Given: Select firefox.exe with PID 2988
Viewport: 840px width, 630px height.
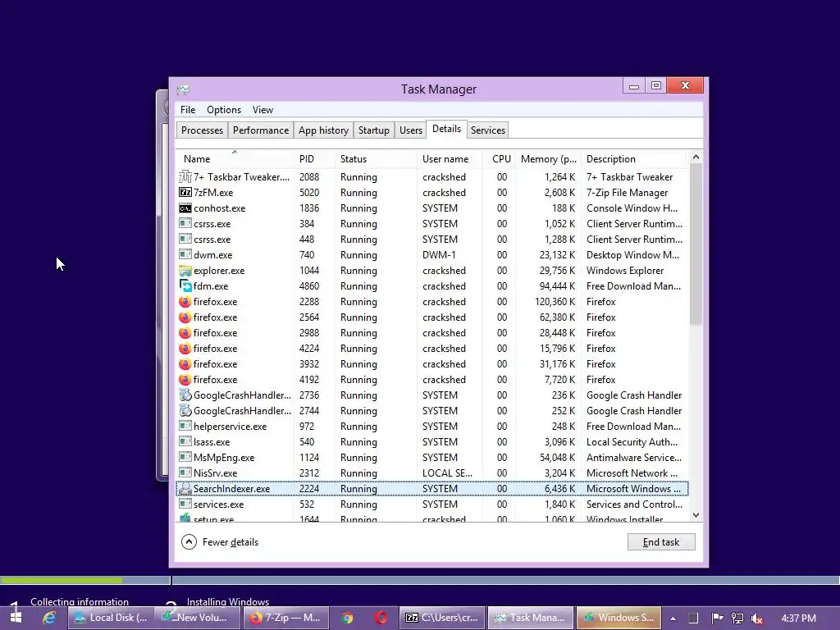Looking at the screenshot, I should point(431,333).
